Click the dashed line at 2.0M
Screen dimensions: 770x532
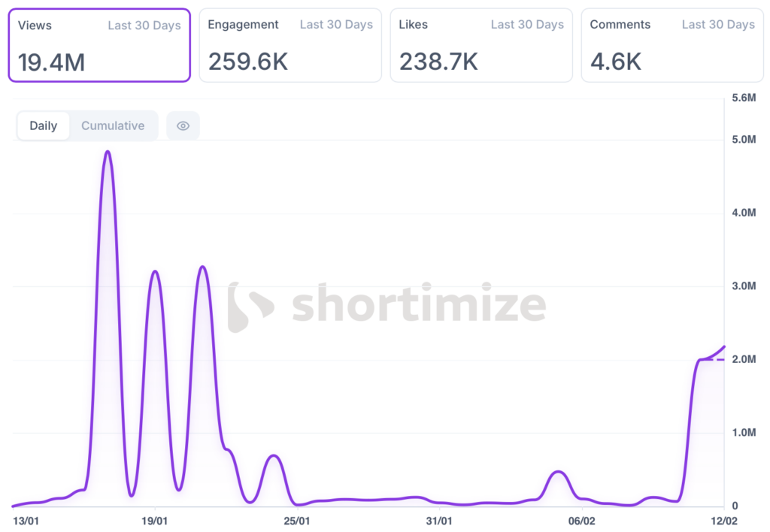[x=715, y=360]
